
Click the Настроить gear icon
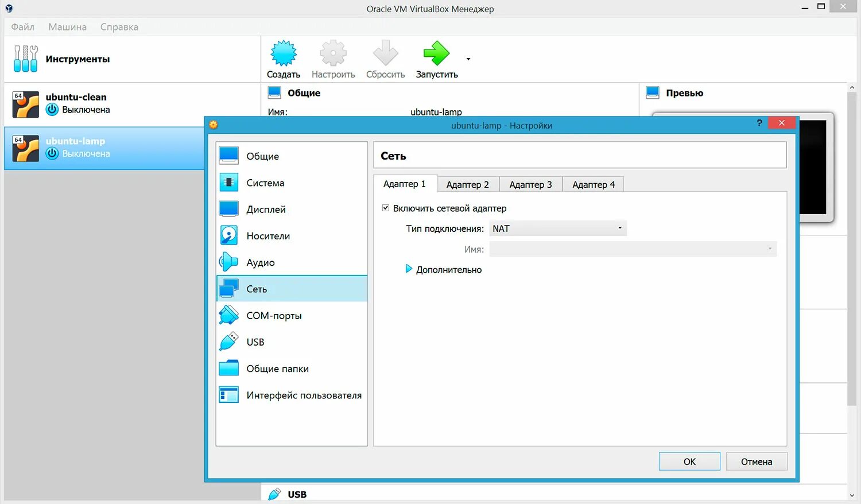[333, 53]
